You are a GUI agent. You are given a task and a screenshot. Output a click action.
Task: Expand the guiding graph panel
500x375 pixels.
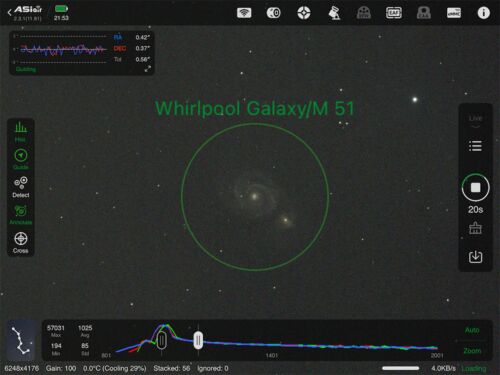tap(147, 69)
